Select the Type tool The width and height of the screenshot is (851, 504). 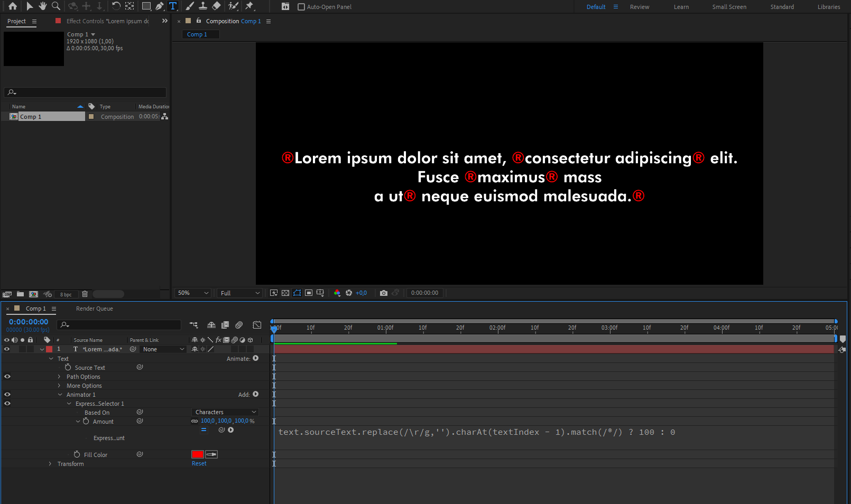point(172,6)
